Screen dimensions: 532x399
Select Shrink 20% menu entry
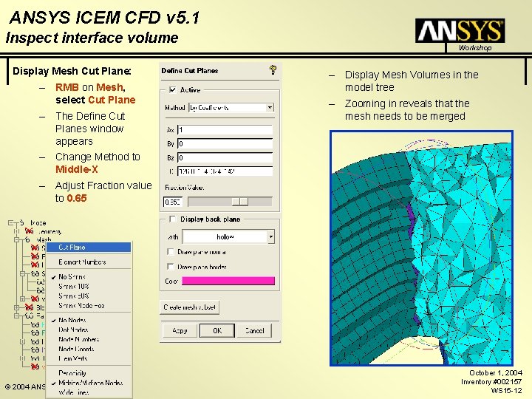click(x=89, y=296)
